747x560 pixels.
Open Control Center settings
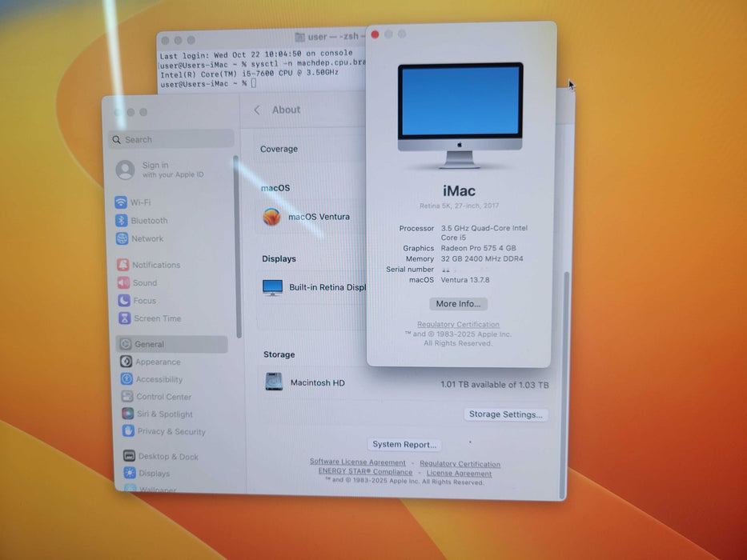coord(163,397)
